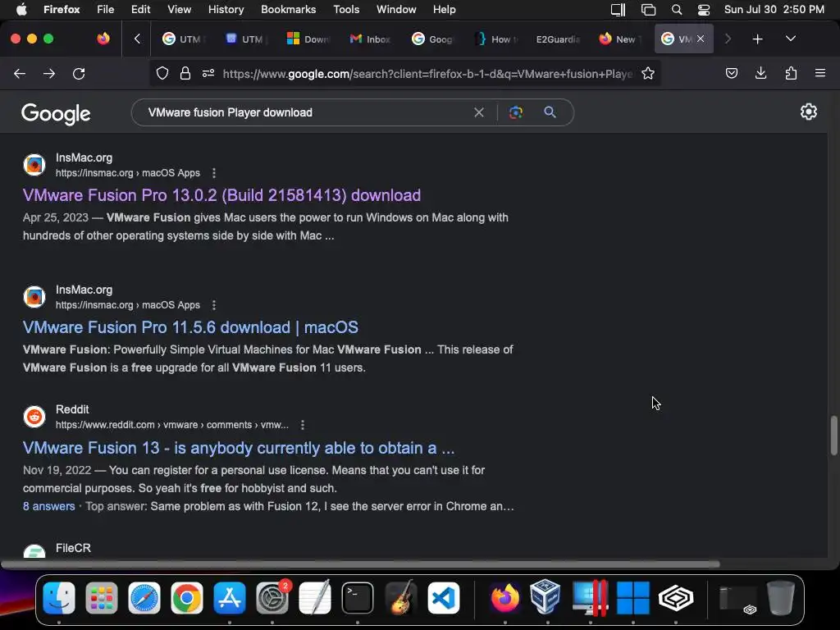Switch to the Microsoft Download tab
The width and height of the screenshot is (840, 630).
coord(308,39)
